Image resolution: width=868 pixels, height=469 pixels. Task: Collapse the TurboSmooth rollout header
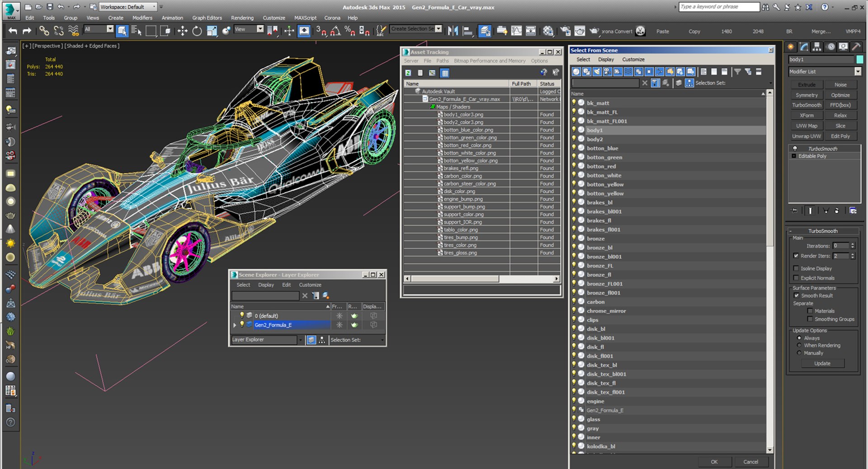click(823, 231)
